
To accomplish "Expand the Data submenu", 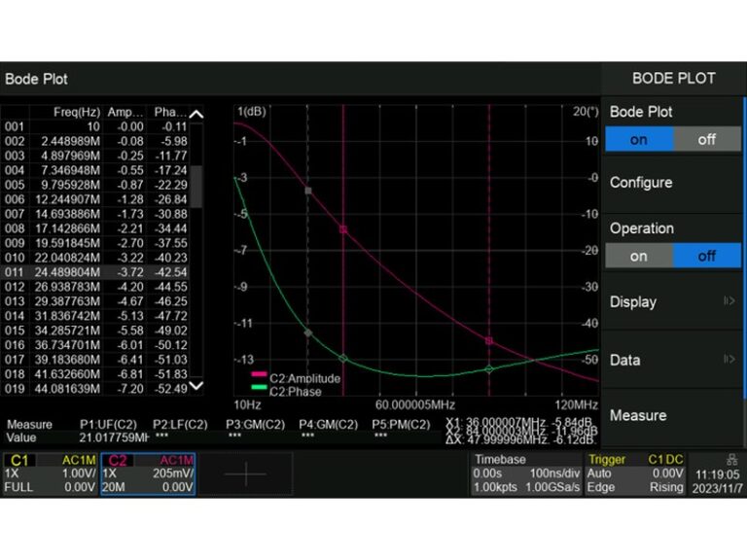I will (672, 360).
